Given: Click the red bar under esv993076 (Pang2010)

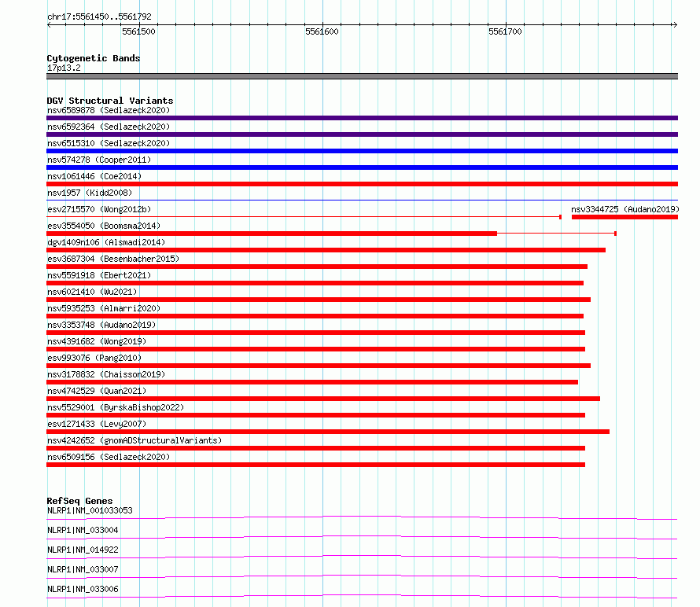Looking at the screenshot, I should point(319,366).
